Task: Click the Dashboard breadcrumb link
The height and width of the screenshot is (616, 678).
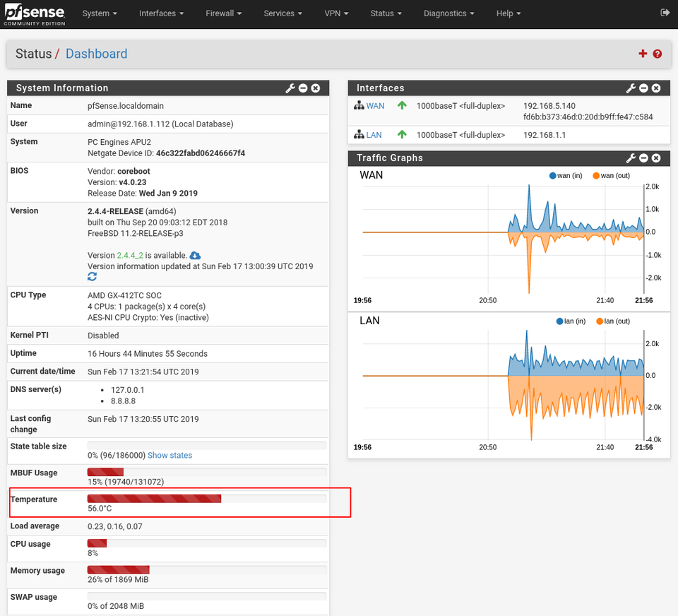Action: [x=97, y=54]
